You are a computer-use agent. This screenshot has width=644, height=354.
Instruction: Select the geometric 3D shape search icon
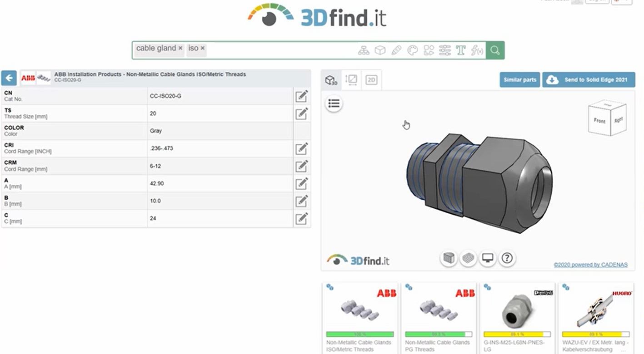click(380, 50)
